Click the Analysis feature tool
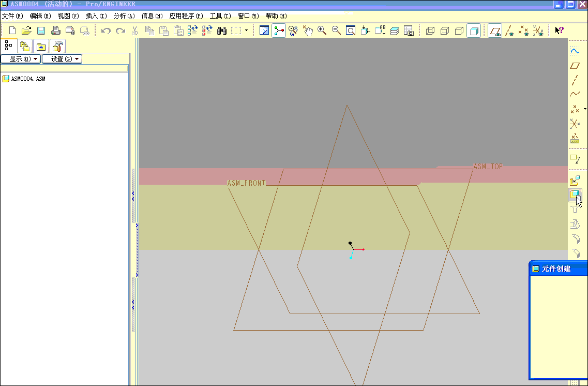 click(x=575, y=139)
